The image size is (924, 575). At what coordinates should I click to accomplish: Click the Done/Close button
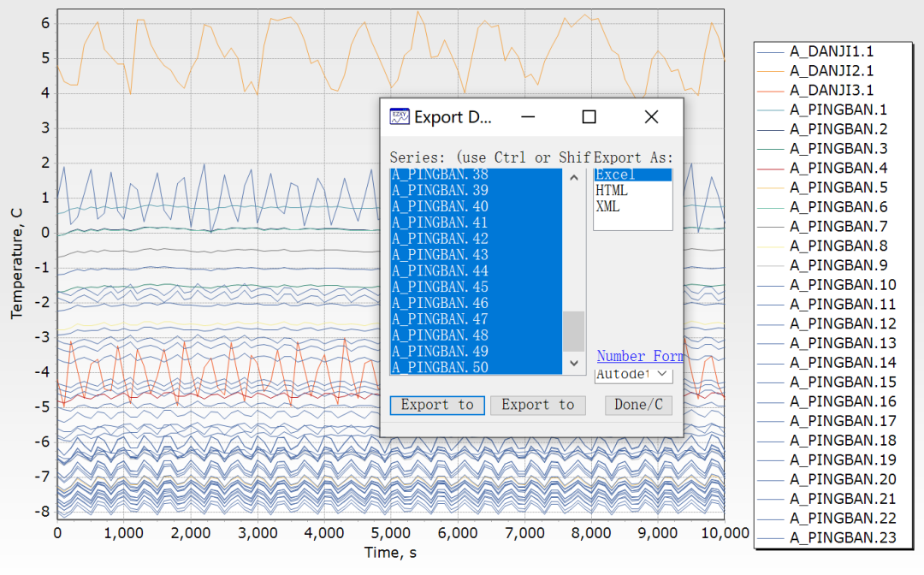click(x=639, y=406)
